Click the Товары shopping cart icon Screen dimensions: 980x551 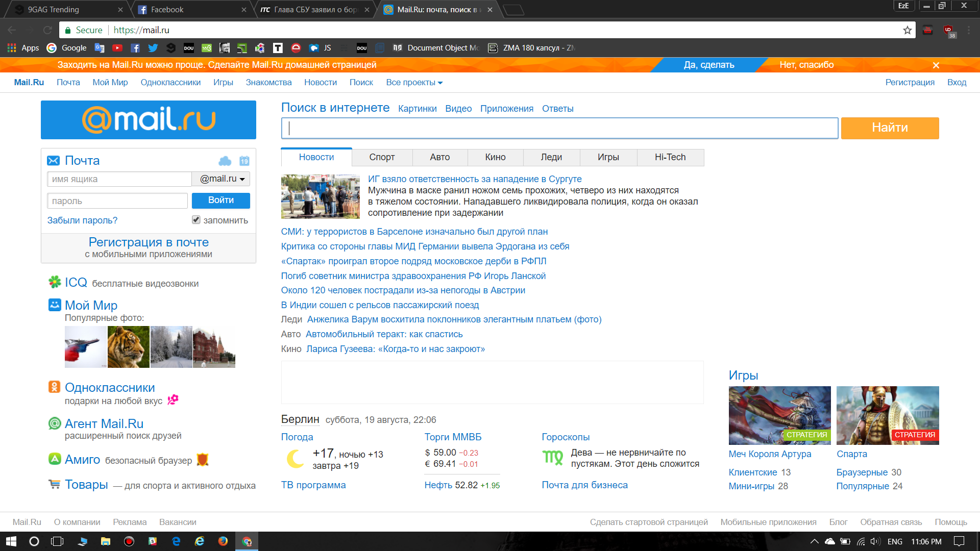(x=54, y=484)
